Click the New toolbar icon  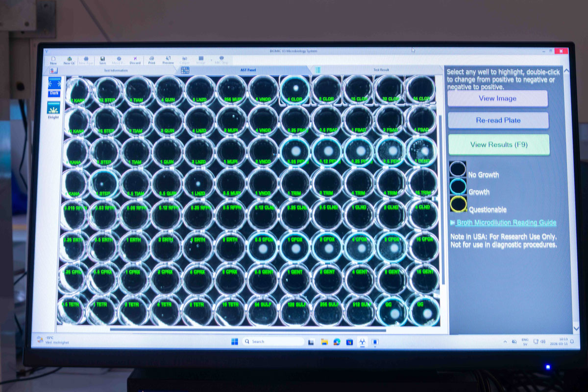(x=54, y=59)
